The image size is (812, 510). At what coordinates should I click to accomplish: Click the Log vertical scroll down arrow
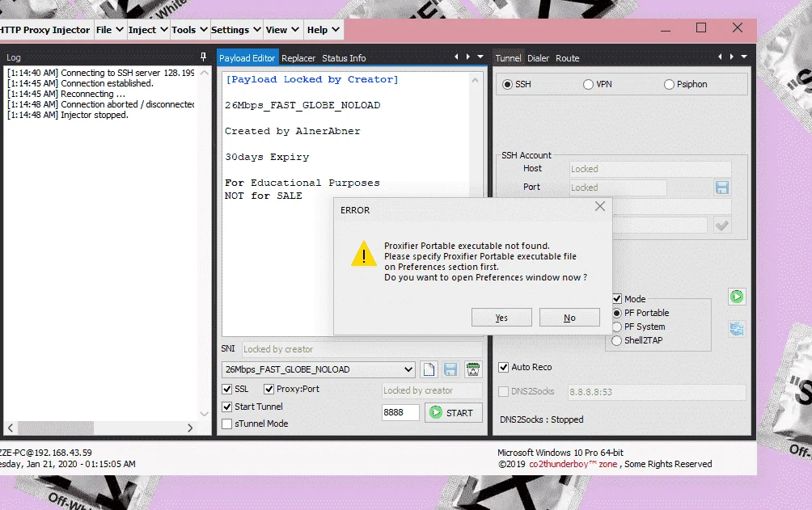pos(204,414)
